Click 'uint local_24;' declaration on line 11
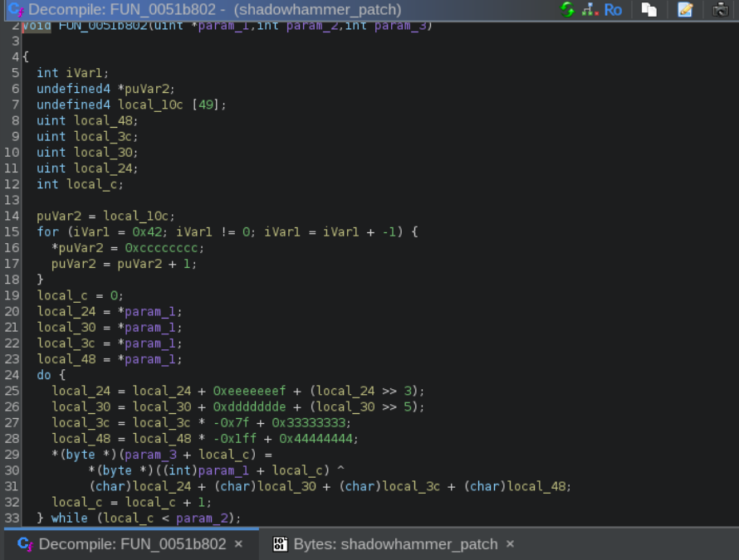 pos(87,168)
